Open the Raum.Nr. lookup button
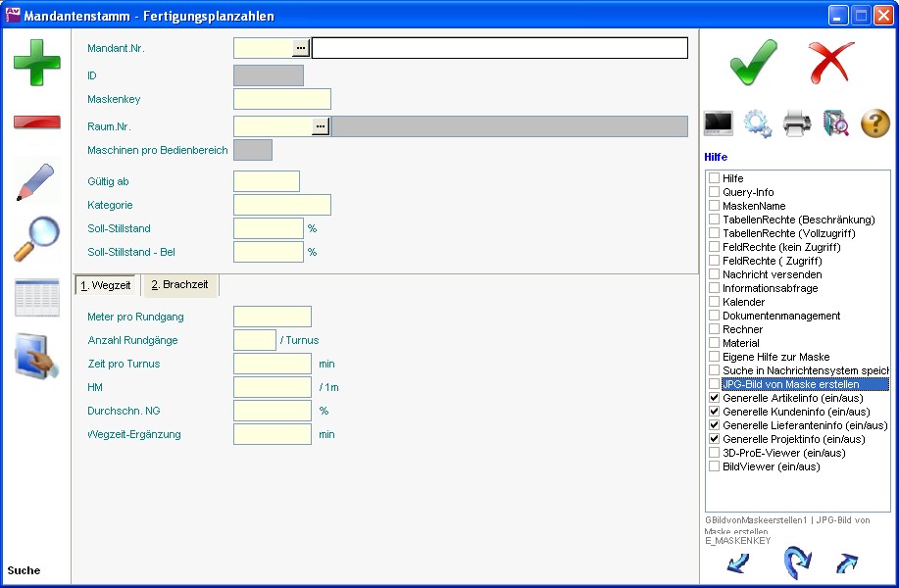 321,126
